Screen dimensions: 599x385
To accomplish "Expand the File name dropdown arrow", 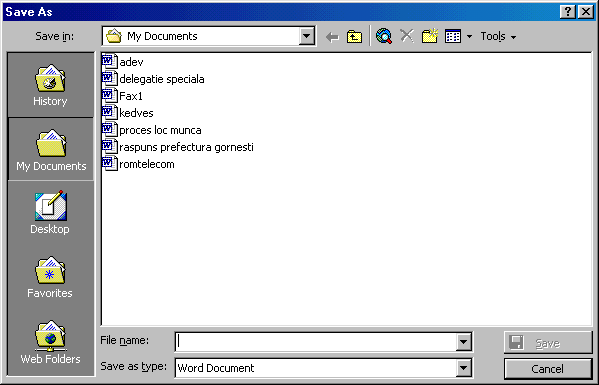I will tap(463, 342).
